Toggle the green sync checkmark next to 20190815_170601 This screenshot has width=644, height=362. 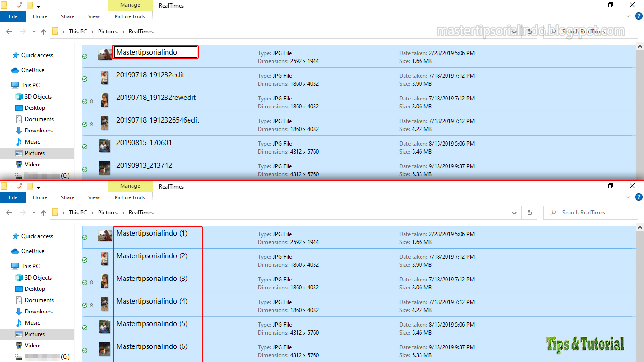(85, 146)
